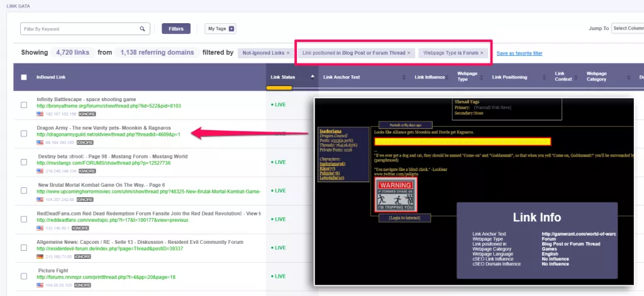Tick the Picture Fight row checkbox
This screenshot has height=296, width=644.
(24, 277)
